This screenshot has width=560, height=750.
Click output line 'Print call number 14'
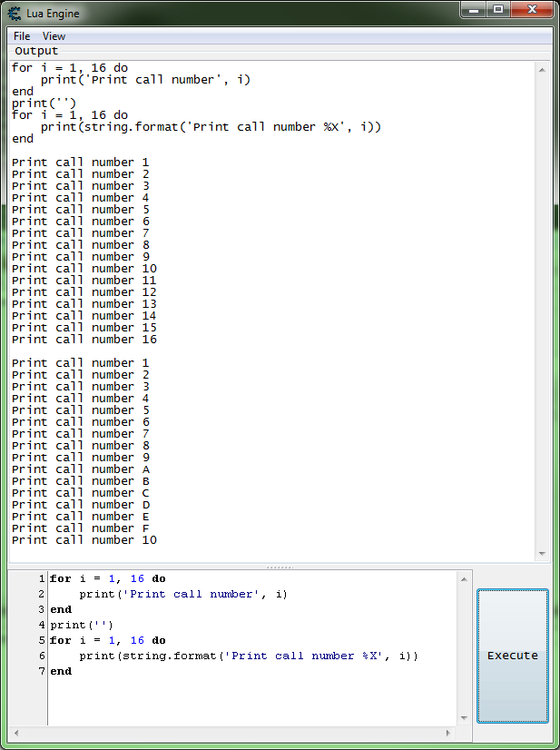tap(84, 316)
